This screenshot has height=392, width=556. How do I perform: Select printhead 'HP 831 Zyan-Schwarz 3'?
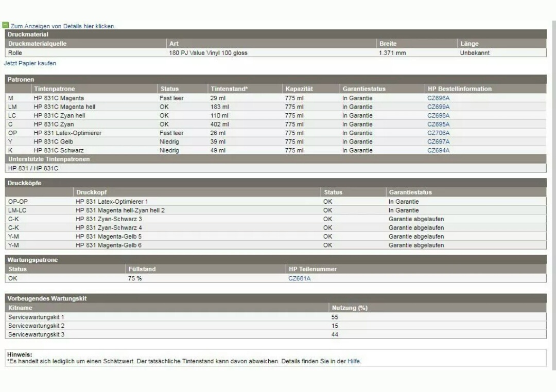109,219
